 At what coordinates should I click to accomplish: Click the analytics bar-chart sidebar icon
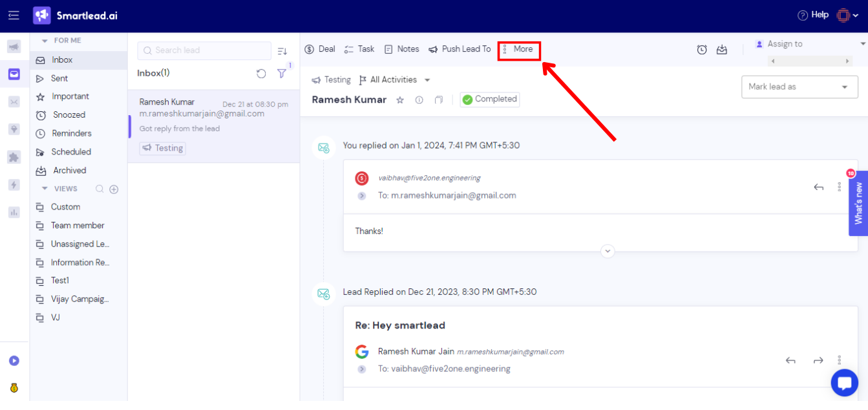[x=14, y=212]
